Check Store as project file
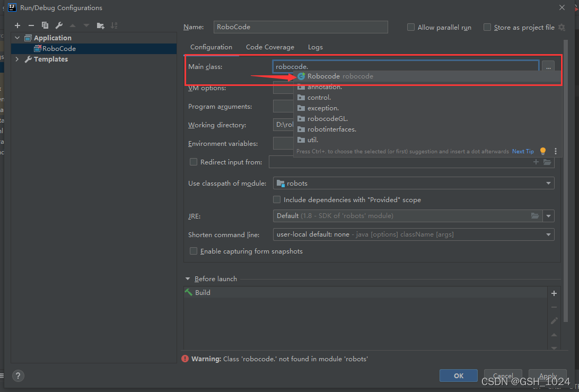 487,28
